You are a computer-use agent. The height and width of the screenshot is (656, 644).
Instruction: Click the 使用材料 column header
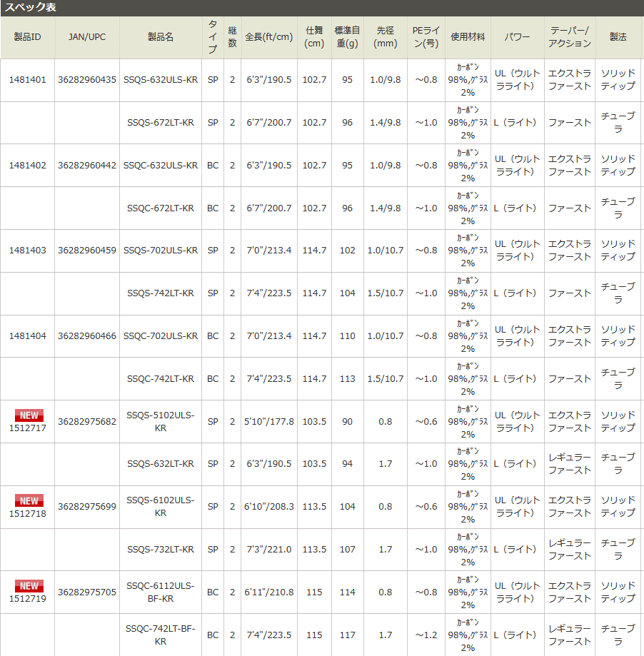point(468,37)
